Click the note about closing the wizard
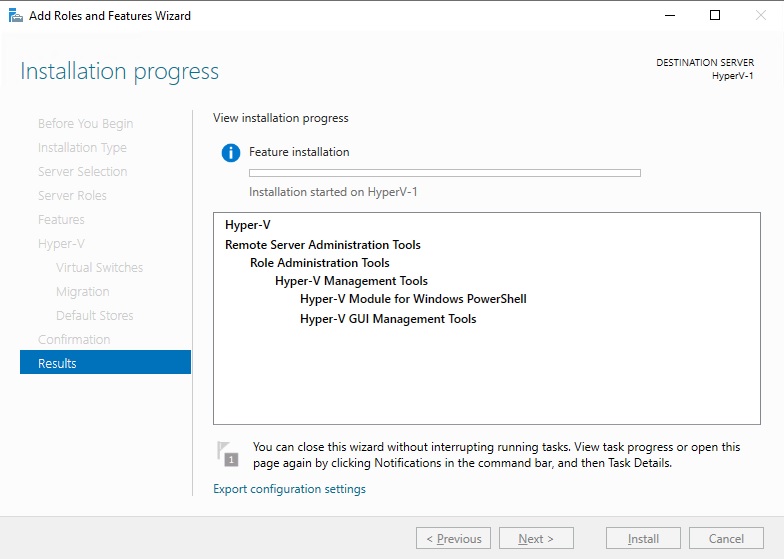The image size is (784, 559). pos(496,455)
